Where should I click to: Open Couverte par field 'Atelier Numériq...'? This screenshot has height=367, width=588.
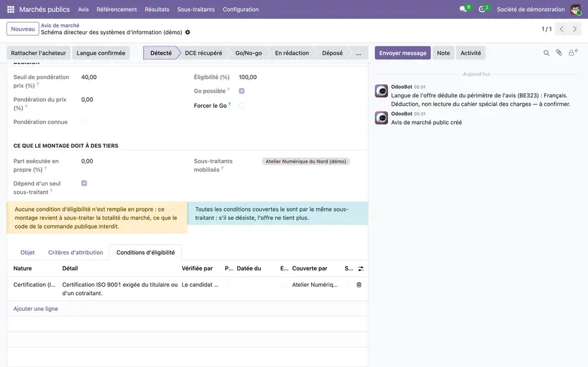click(315, 285)
